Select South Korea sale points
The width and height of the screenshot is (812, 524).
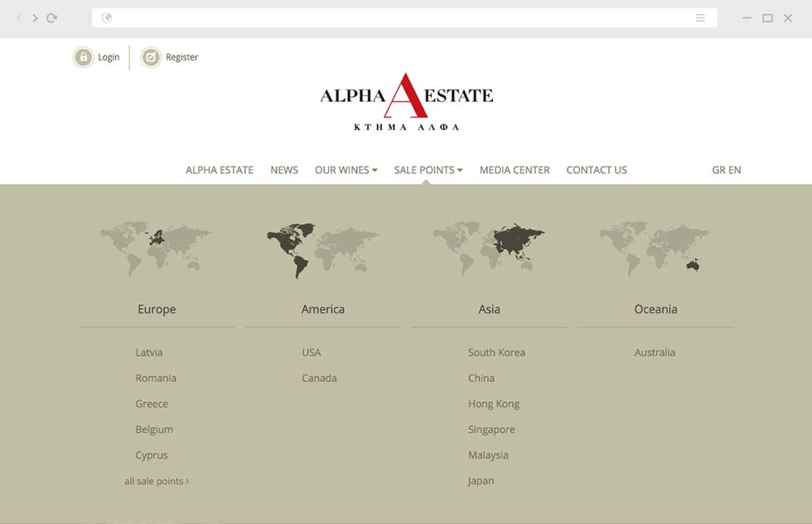pos(496,352)
